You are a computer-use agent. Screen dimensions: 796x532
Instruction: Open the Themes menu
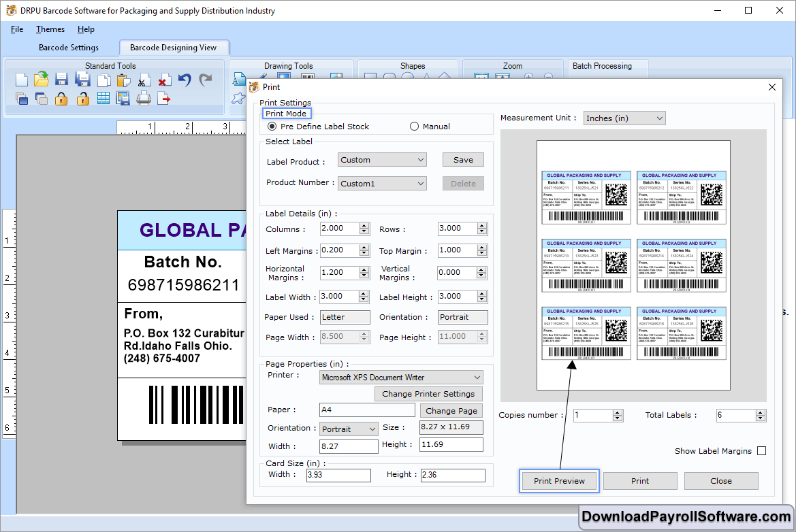click(x=50, y=29)
